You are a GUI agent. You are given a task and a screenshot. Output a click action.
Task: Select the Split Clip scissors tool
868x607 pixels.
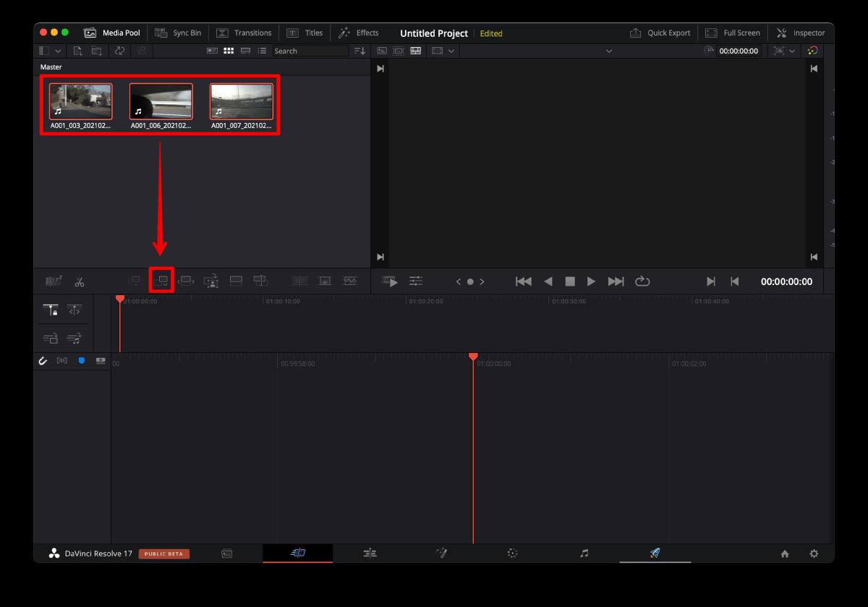(80, 281)
